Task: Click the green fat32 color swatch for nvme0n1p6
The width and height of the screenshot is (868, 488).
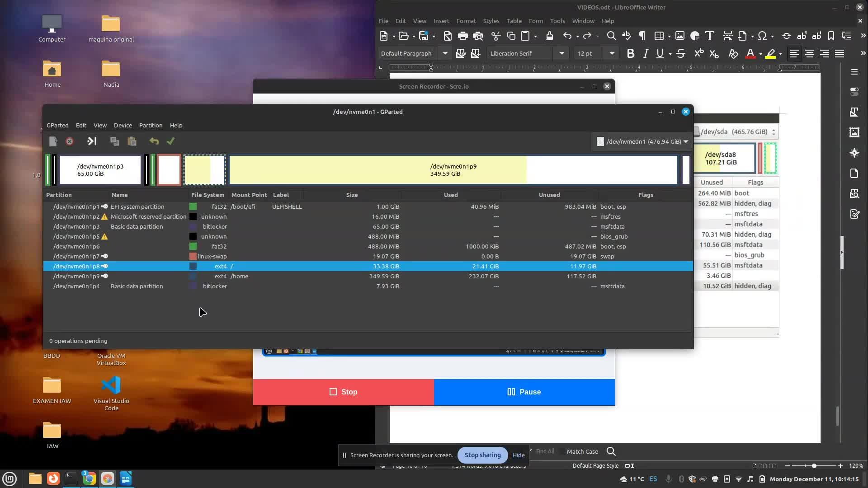Action: coord(193,246)
